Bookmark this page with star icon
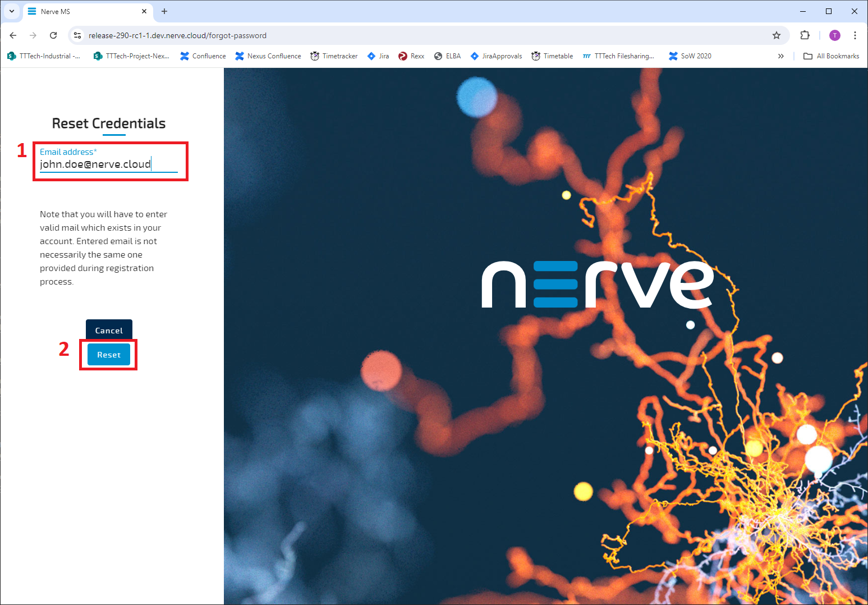The height and width of the screenshot is (605, 868). click(777, 35)
